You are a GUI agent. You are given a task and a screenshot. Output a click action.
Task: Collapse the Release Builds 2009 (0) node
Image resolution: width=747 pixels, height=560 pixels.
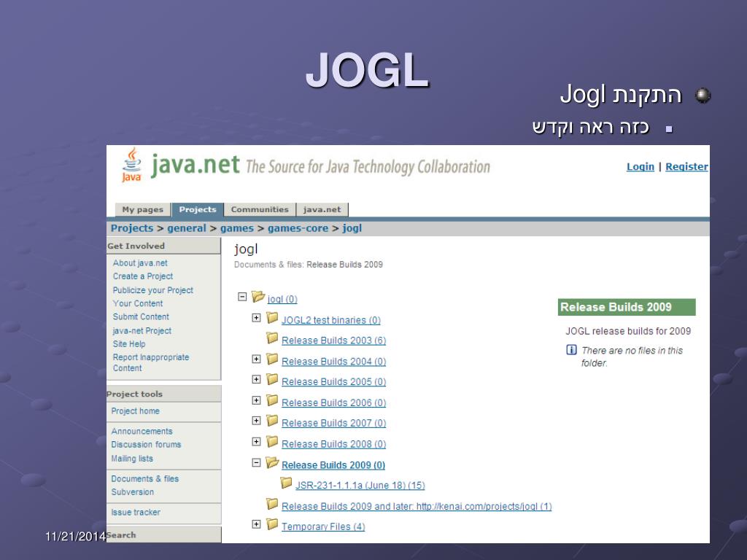click(256, 462)
